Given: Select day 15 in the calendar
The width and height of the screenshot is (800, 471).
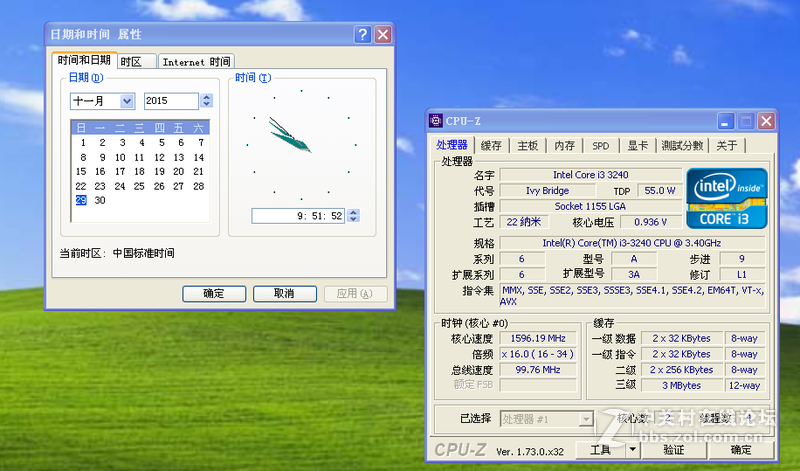Looking at the screenshot, I should click(x=81, y=171).
